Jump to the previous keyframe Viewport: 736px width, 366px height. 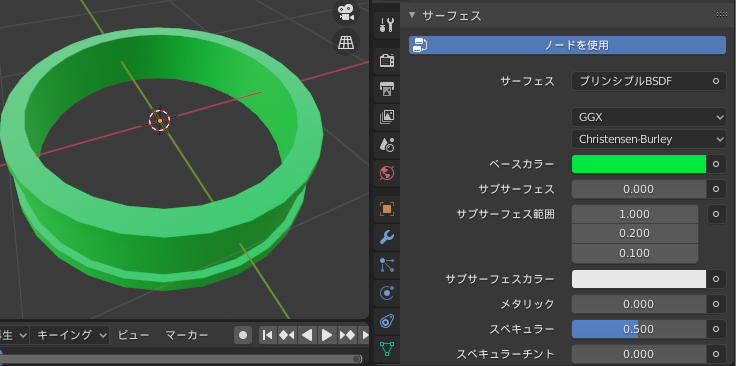click(x=287, y=335)
